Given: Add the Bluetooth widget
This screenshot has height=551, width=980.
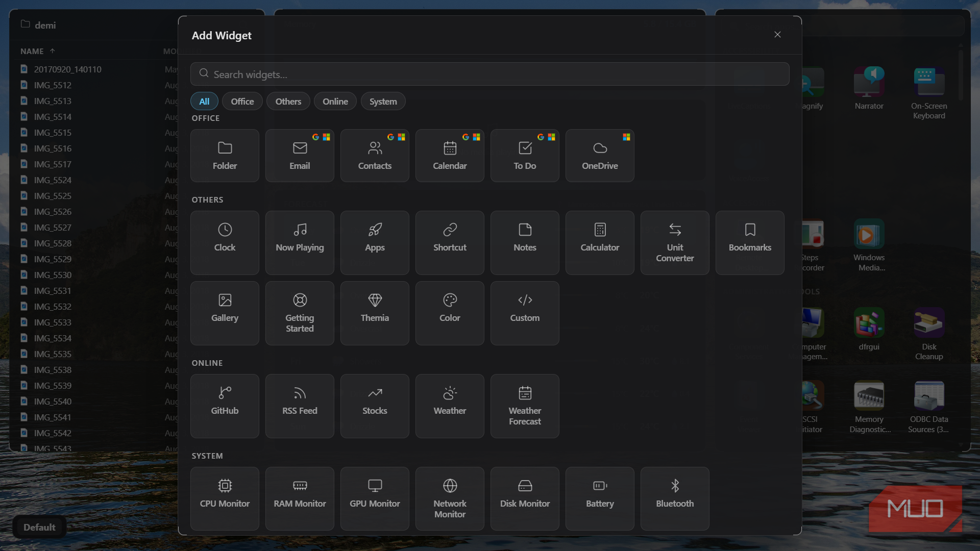Looking at the screenshot, I should coord(675,499).
